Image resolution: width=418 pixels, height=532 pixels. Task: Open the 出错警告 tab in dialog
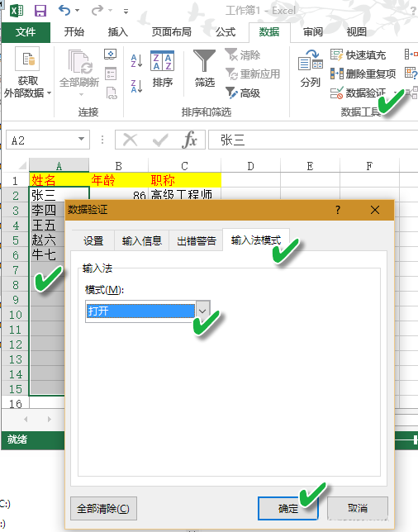pos(196,240)
